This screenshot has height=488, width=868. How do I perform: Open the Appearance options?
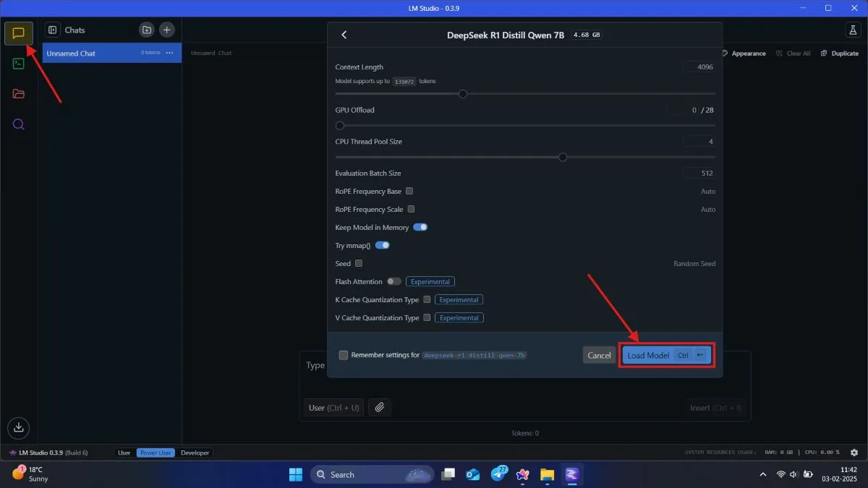pyautogui.click(x=744, y=53)
